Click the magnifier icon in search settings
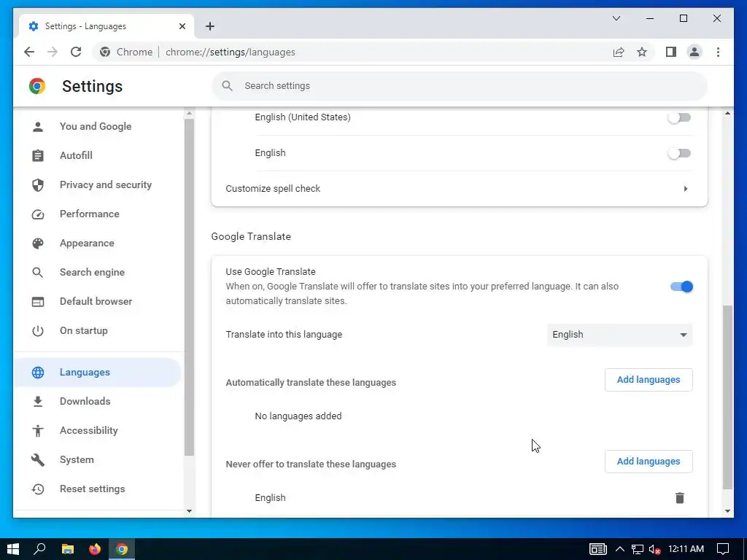The image size is (747, 560). 228,86
